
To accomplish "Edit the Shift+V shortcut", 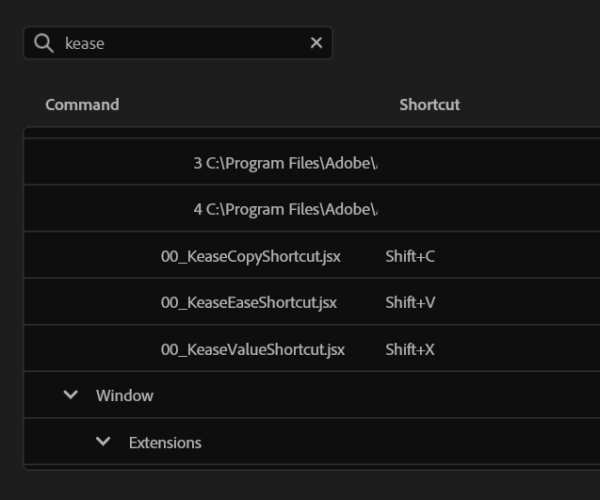I will click(410, 302).
